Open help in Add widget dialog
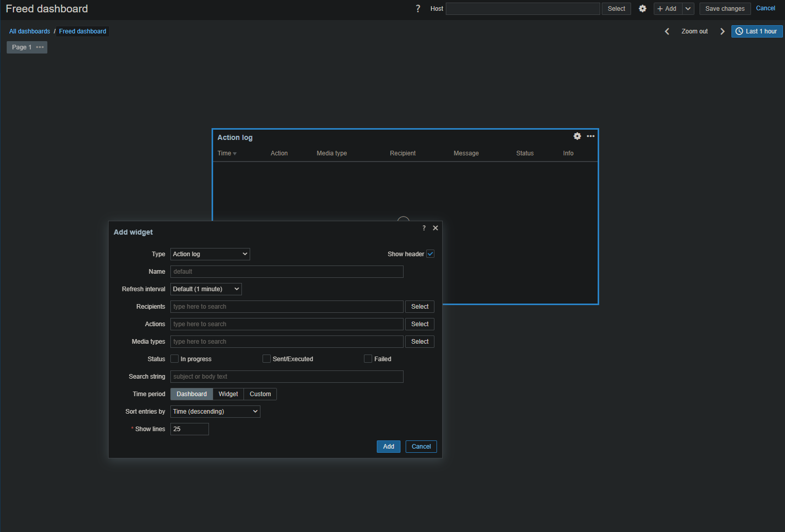This screenshot has width=785, height=532. (x=424, y=228)
